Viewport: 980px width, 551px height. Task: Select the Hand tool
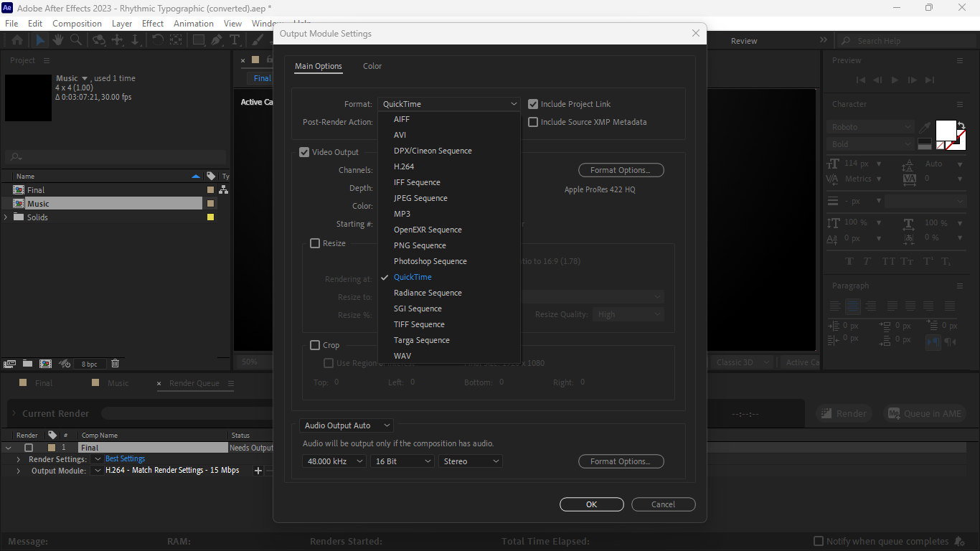(59, 40)
